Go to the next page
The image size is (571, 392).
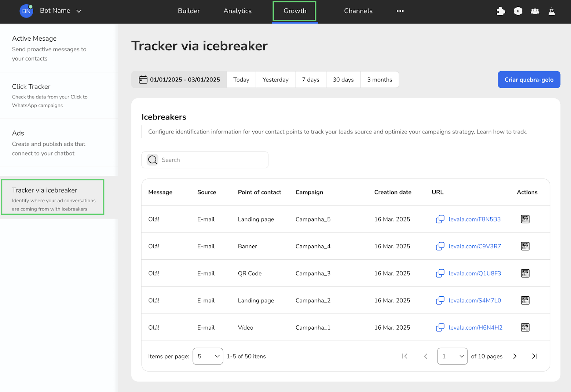[515, 356]
